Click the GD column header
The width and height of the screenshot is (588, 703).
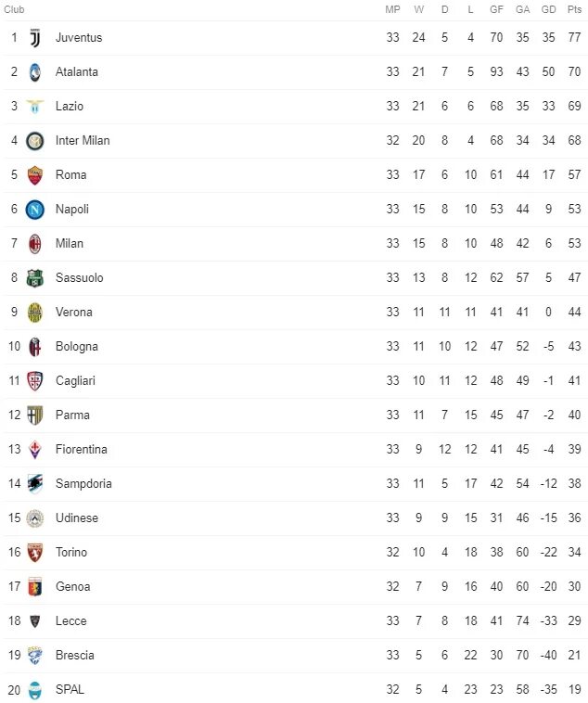[548, 9]
